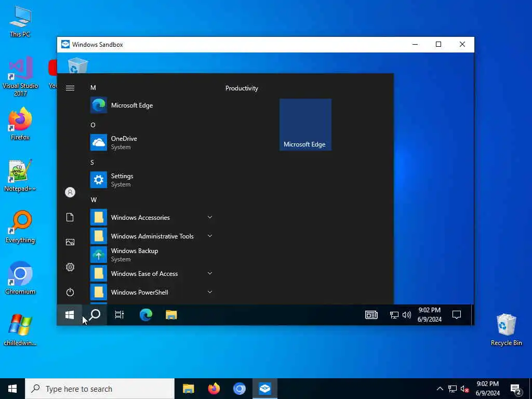532x399 pixels.
Task: Select the Chromium desktop shortcut
Action: [x=20, y=278]
